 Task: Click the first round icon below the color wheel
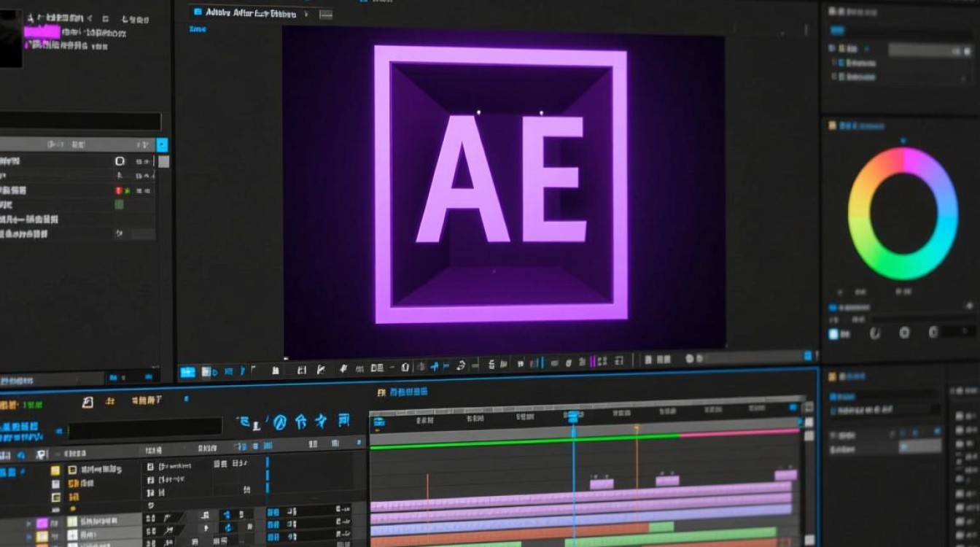click(x=876, y=333)
